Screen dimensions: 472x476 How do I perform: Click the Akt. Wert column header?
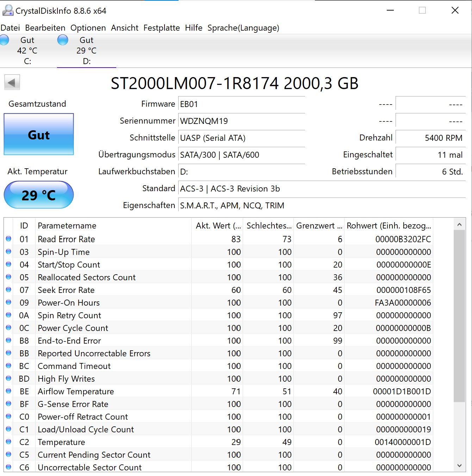coord(217,226)
